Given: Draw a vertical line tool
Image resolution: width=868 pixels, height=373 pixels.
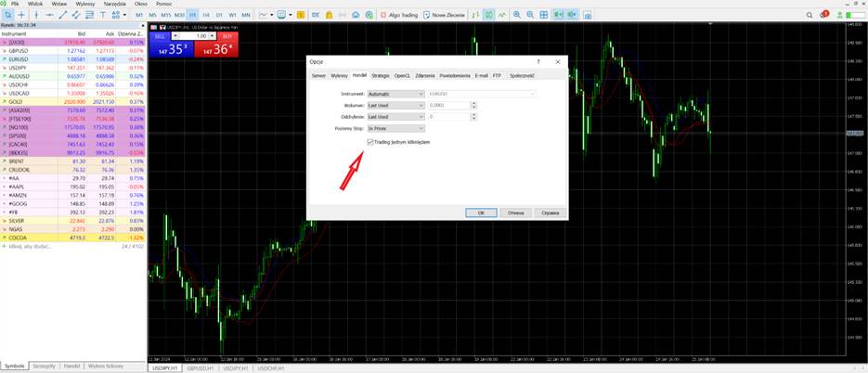Looking at the screenshot, I should click(36, 15).
